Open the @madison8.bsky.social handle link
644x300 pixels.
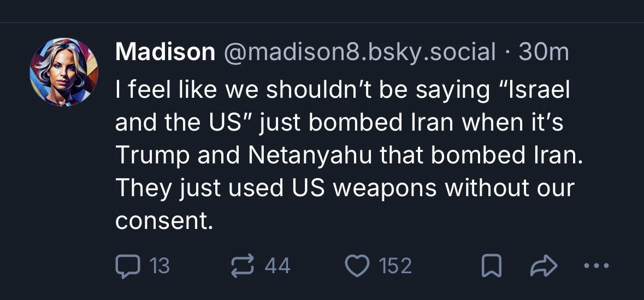(x=359, y=52)
